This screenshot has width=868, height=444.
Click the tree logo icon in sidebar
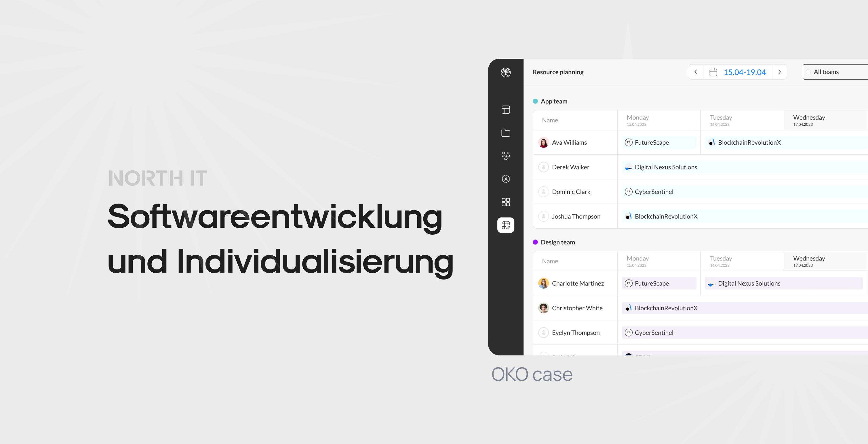[505, 72]
